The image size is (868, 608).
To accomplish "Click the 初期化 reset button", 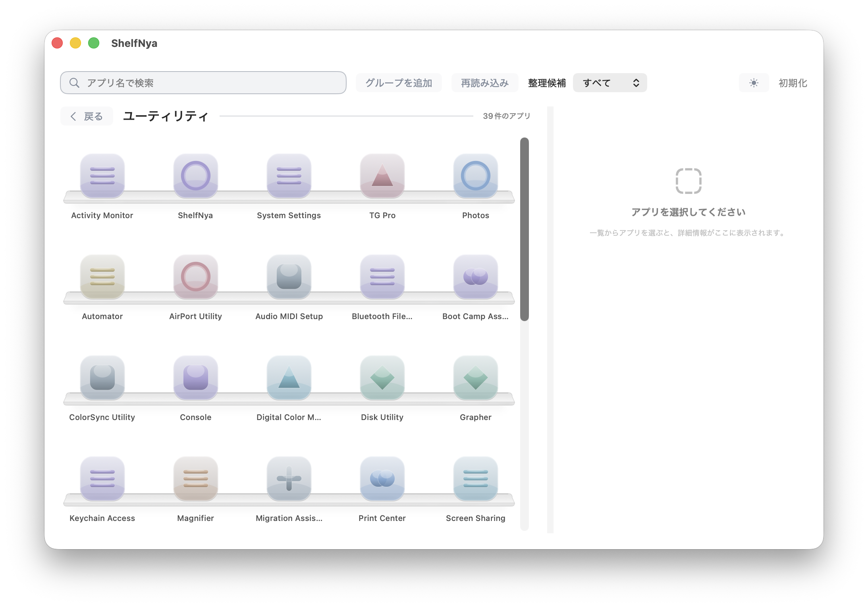I will click(793, 83).
